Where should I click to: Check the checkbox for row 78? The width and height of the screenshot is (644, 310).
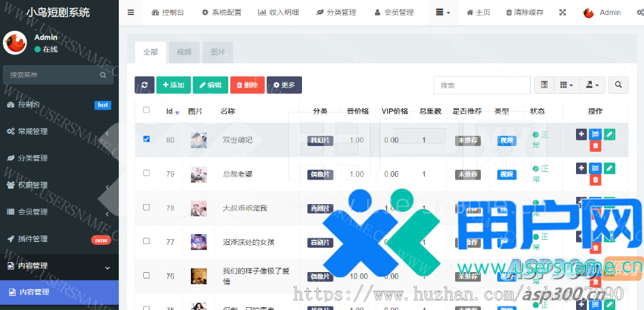point(146,207)
